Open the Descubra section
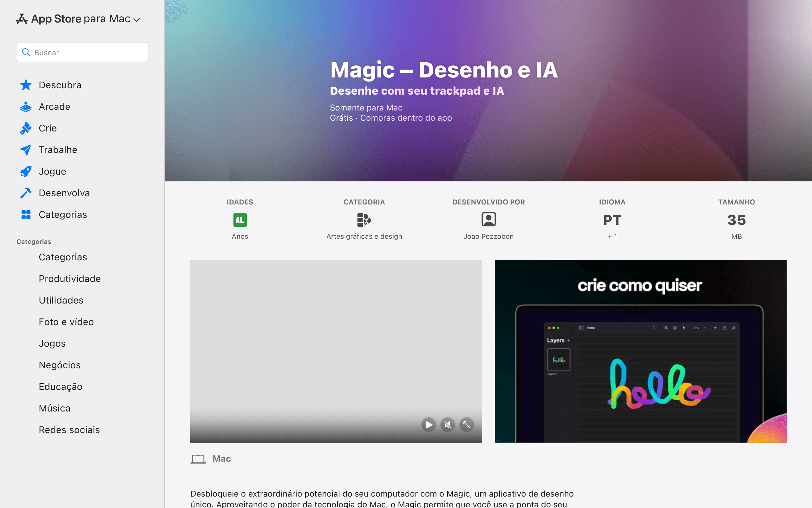The image size is (812, 508). tap(60, 85)
